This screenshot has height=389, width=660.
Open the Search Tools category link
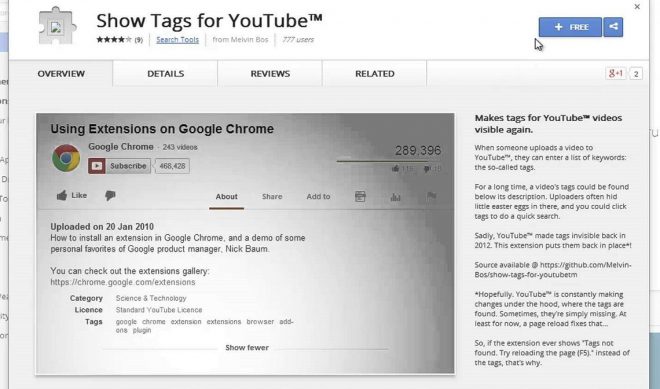point(177,40)
